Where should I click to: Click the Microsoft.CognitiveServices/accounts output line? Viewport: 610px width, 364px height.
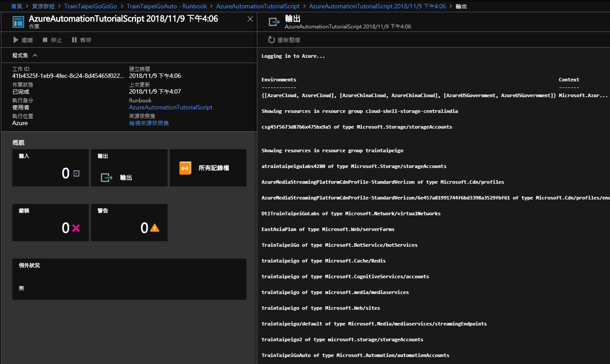(345, 276)
